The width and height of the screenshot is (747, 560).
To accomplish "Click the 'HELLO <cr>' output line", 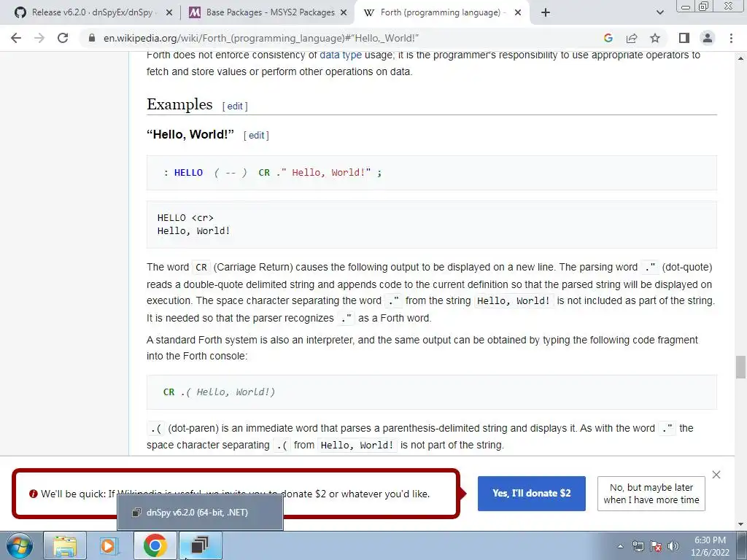I will (185, 217).
